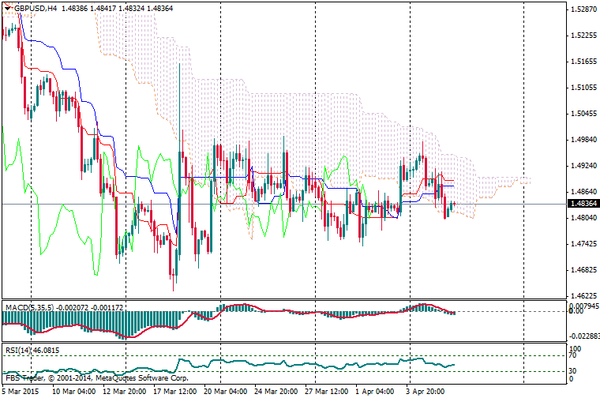The height and width of the screenshot is (398, 600).
Task: Click the 1 Apr 04:00 time label
Action: point(375,391)
